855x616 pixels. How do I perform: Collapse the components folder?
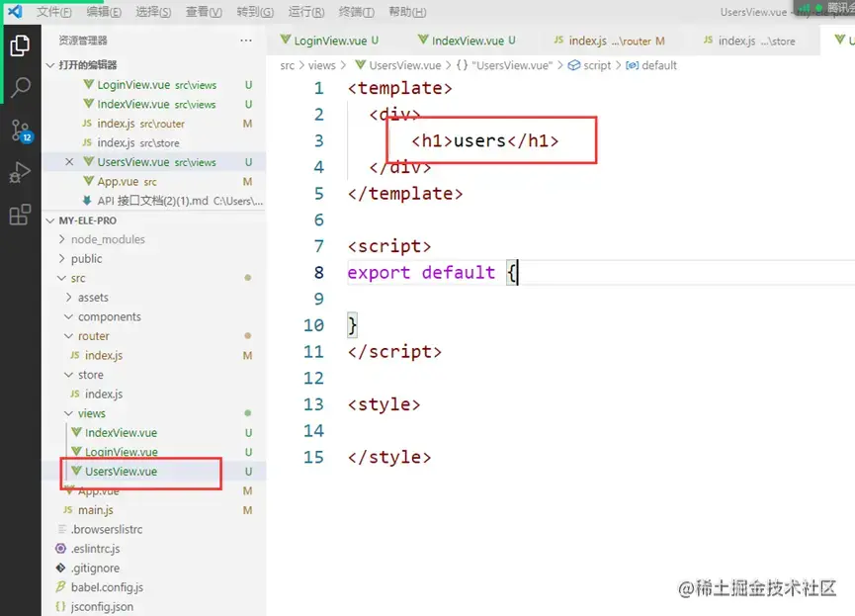point(109,316)
